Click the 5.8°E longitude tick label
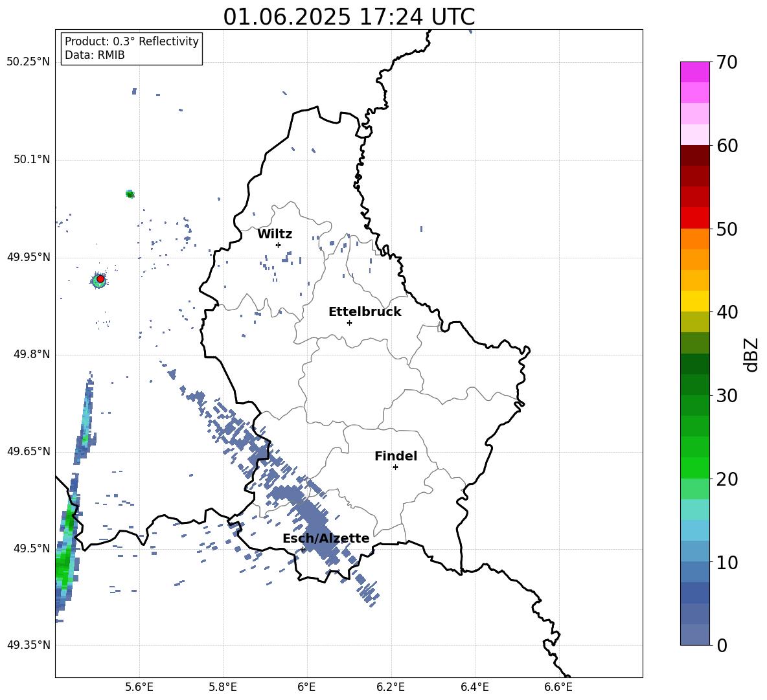The image size is (767, 700). (x=223, y=687)
